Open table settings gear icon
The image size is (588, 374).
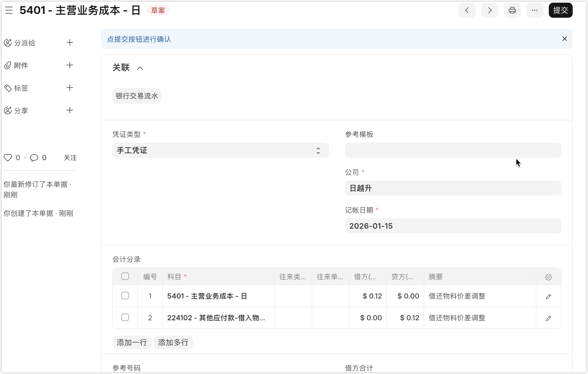[548, 277]
